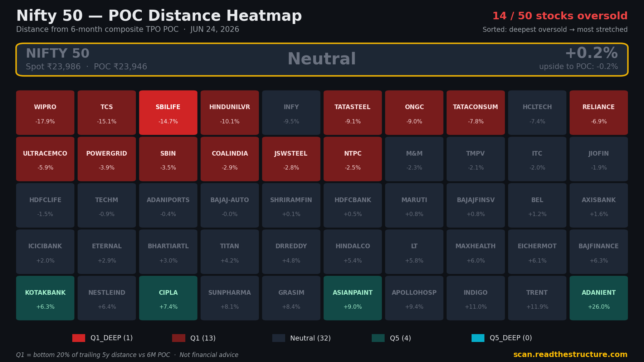Screen dimensions: 644x362
Task: Open the BAJAJ-AUTO tile
Action: [x=230, y=205]
